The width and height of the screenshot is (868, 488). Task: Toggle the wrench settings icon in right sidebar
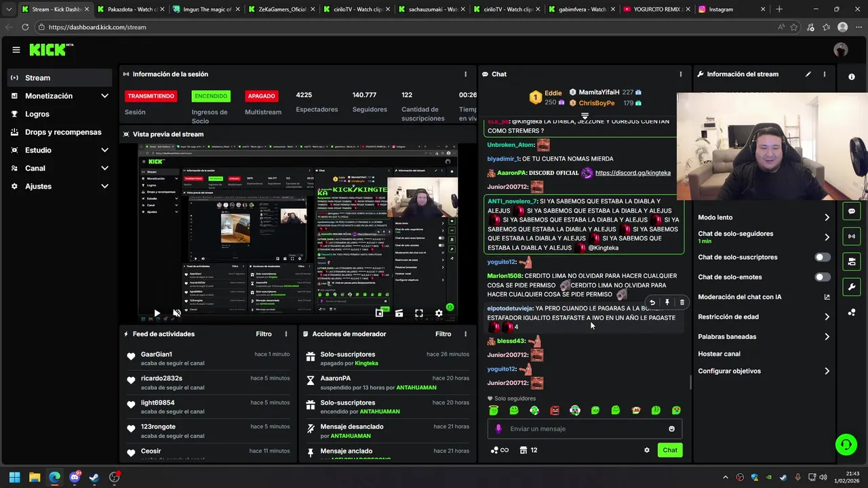pyautogui.click(x=852, y=287)
